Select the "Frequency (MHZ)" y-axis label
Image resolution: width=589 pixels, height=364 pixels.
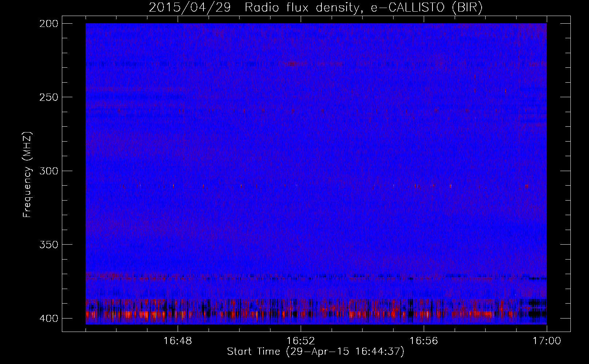tap(28, 175)
